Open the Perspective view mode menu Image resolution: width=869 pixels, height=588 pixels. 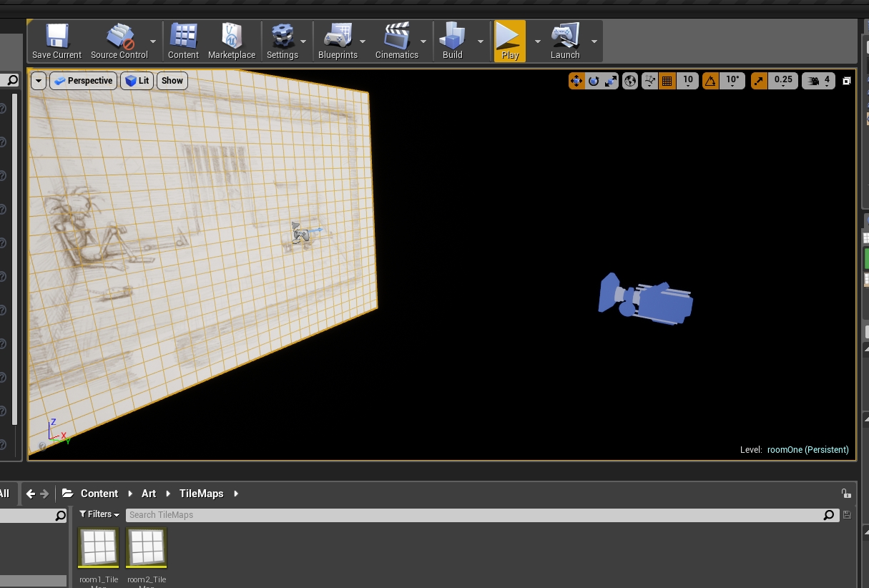(x=83, y=81)
